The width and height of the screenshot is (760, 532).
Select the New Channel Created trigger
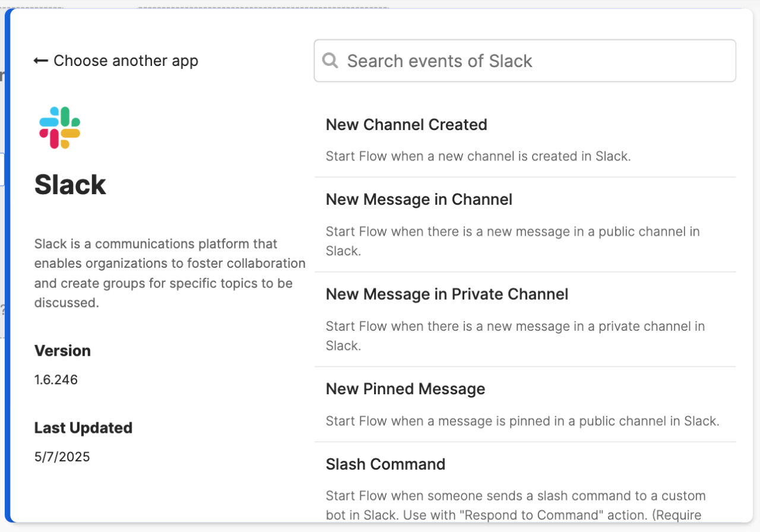point(406,125)
